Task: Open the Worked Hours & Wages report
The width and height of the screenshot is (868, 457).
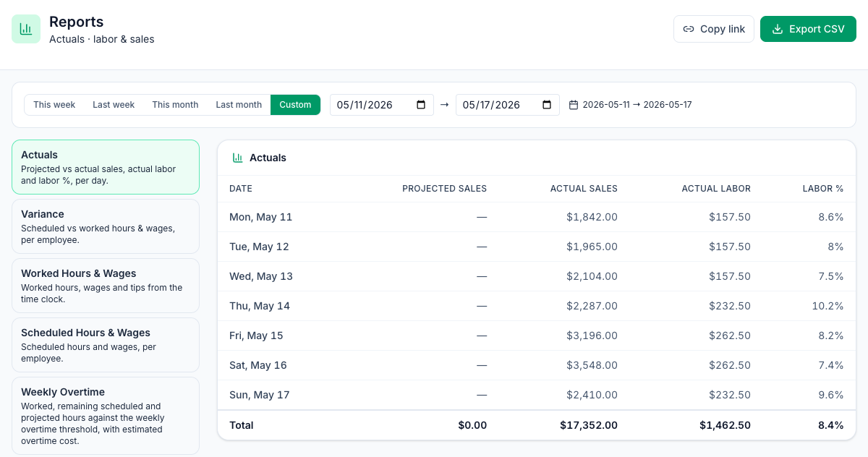Action: coord(106,286)
